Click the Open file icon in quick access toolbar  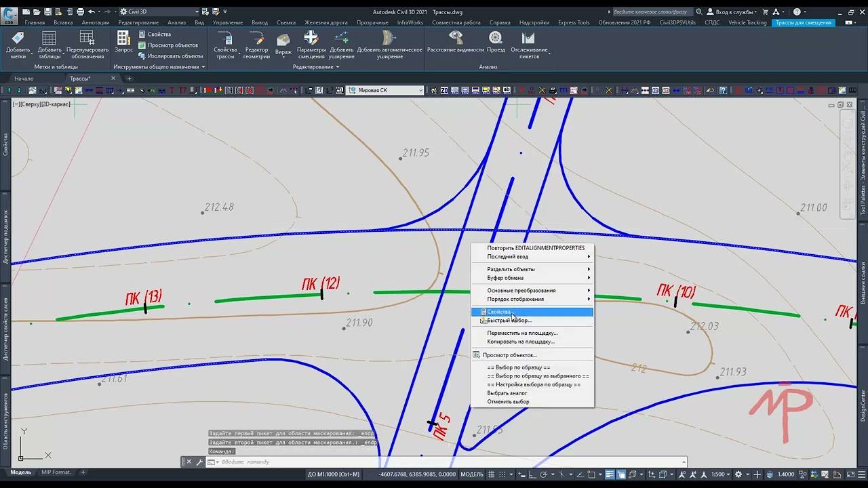point(37,12)
